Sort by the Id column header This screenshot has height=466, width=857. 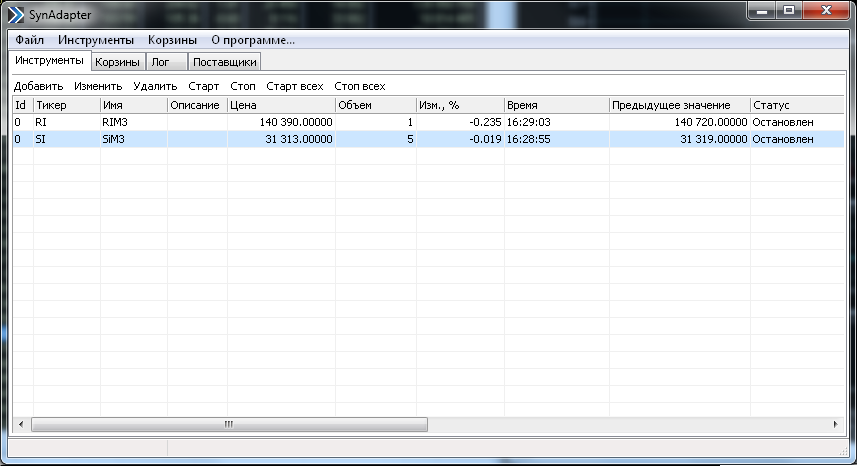[x=23, y=105]
